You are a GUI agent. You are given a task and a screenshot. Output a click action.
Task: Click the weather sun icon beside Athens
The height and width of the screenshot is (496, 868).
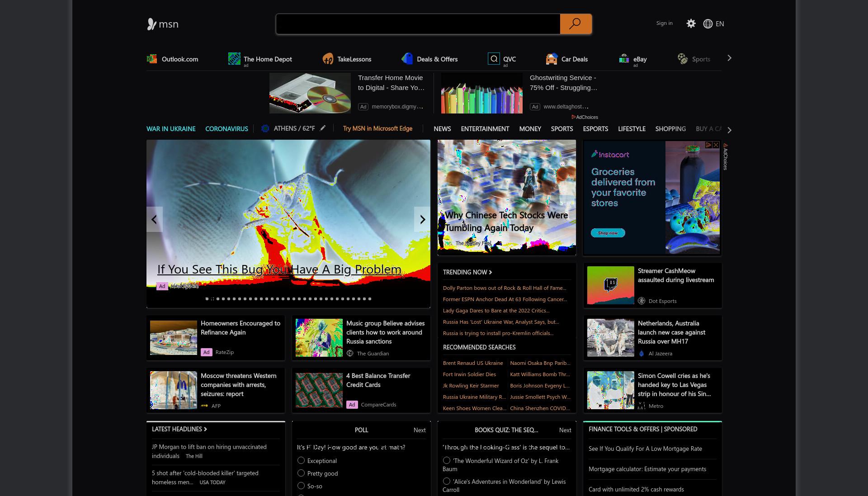[265, 129]
